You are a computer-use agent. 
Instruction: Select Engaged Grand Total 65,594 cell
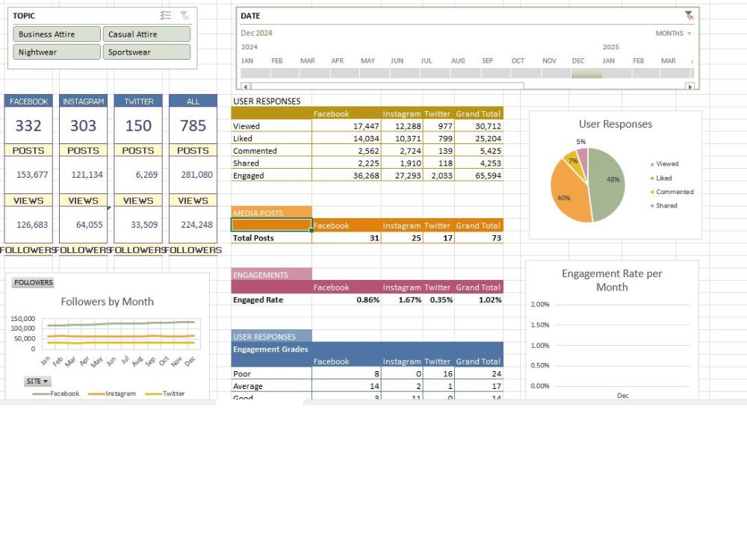pos(479,175)
